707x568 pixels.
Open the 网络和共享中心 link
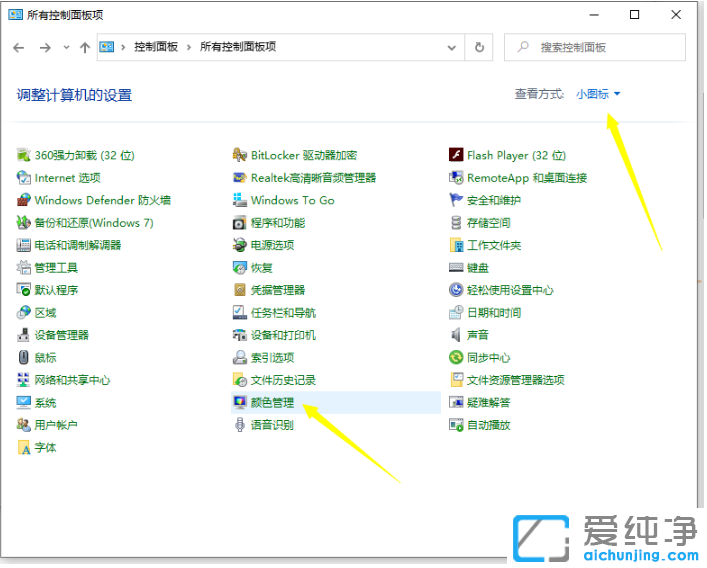(72, 380)
